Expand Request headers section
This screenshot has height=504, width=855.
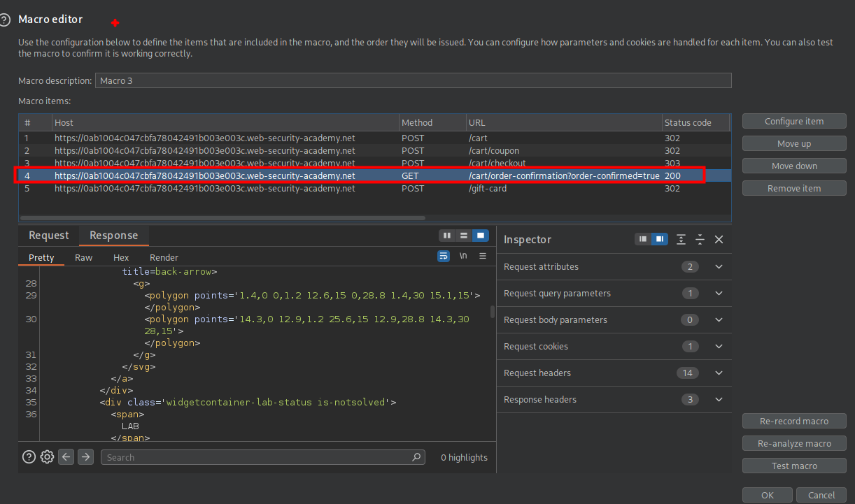(719, 373)
